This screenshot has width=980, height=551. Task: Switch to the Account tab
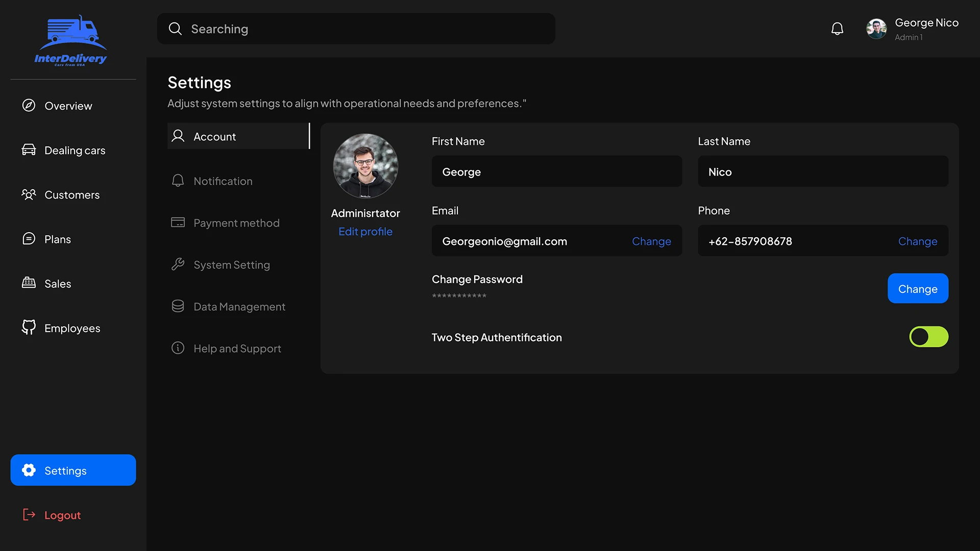coord(214,136)
